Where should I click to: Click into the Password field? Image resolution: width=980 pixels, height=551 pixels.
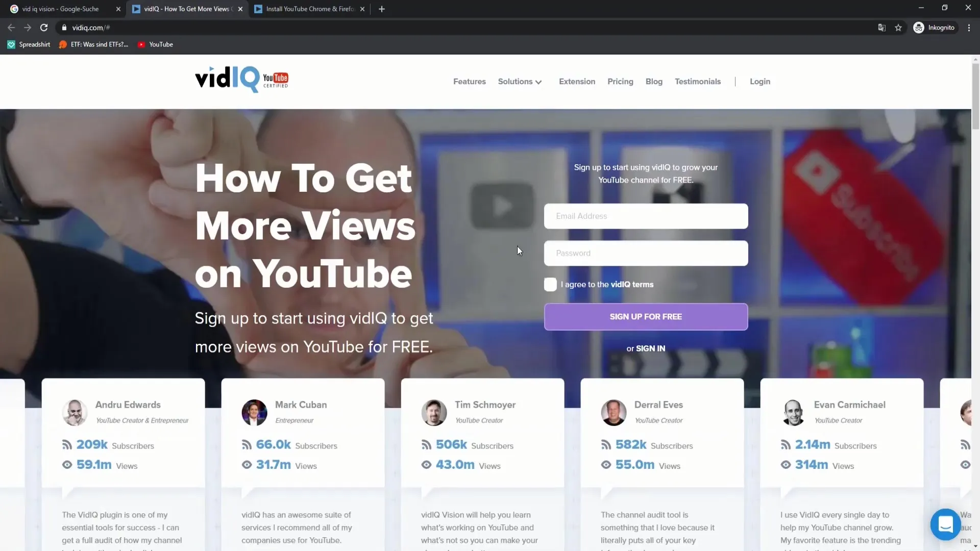click(646, 253)
